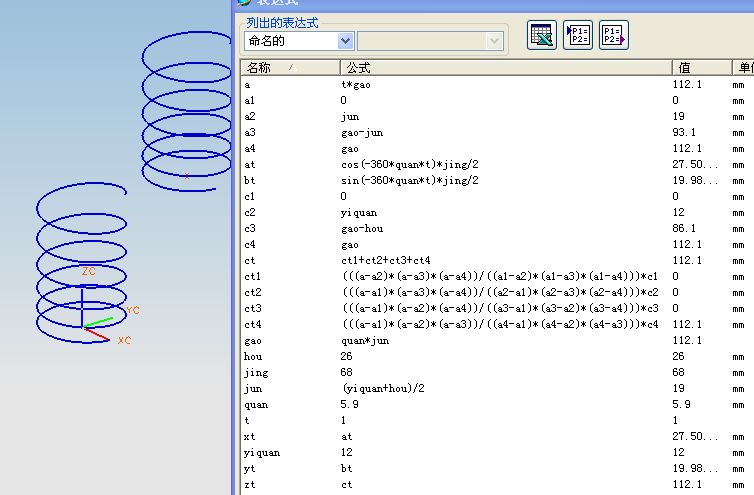Viewport: 754px width, 495px height.
Task: Select expression row c2
Action: point(497,213)
